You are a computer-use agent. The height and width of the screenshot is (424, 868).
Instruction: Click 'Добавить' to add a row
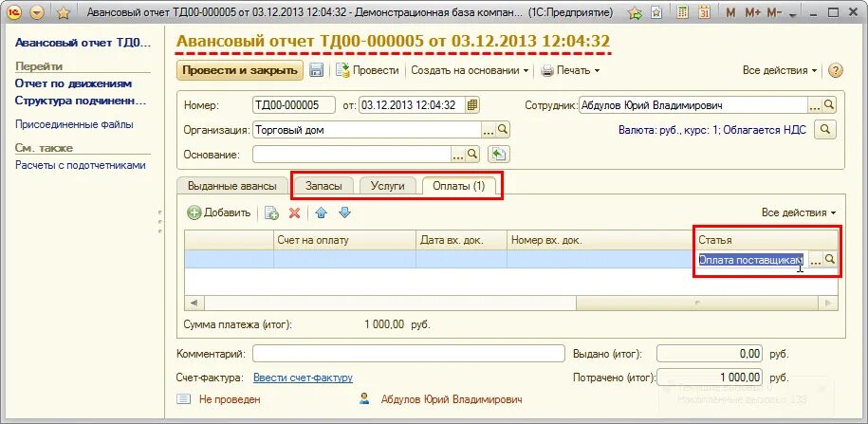click(x=219, y=212)
